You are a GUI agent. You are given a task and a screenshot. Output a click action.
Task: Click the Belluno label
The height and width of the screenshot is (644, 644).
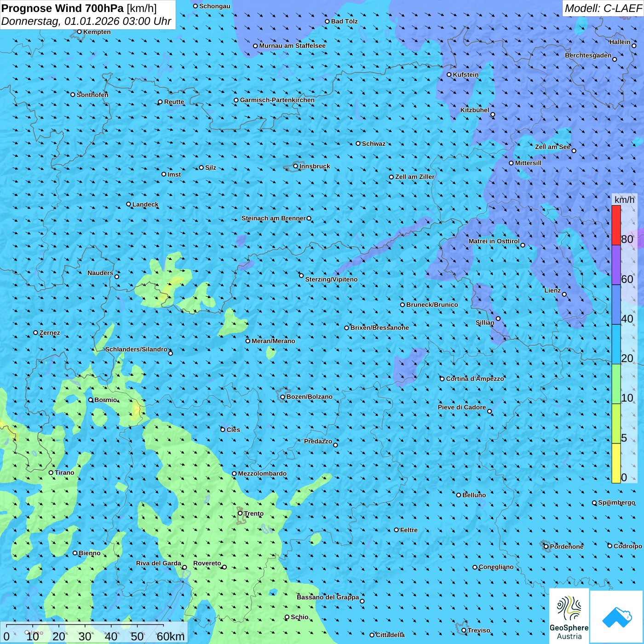(474, 495)
